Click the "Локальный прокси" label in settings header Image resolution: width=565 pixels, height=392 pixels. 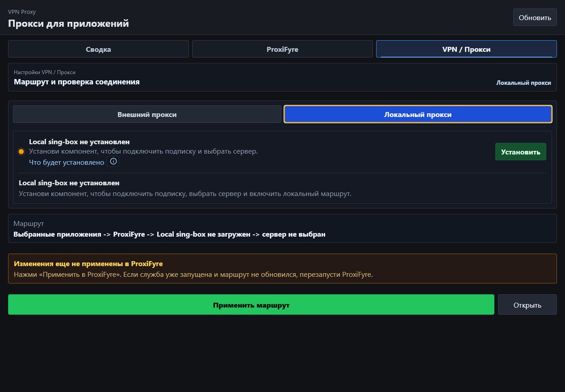pos(523,83)
